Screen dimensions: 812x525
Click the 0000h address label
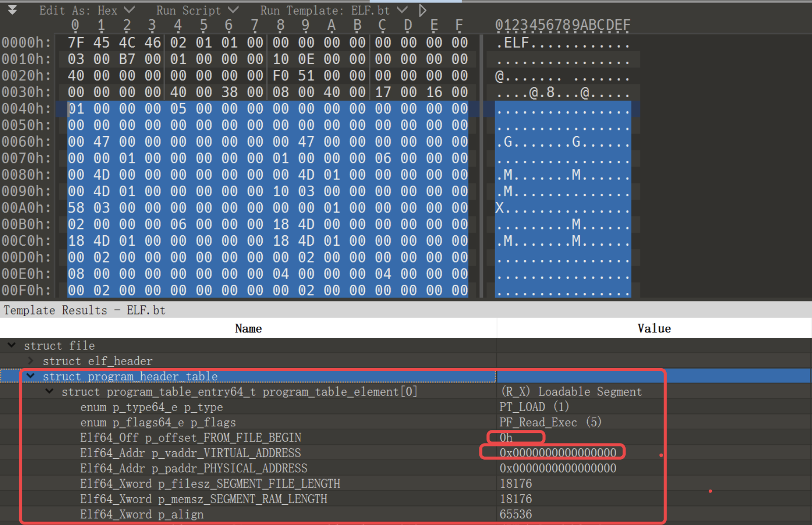(x=26, y=42)
